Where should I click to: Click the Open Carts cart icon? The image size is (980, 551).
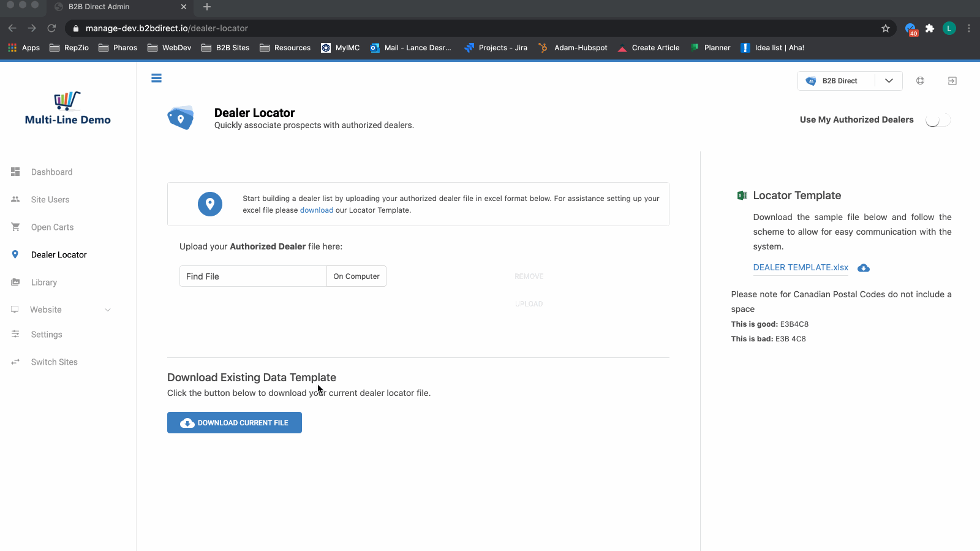click(x=15, y=227)
